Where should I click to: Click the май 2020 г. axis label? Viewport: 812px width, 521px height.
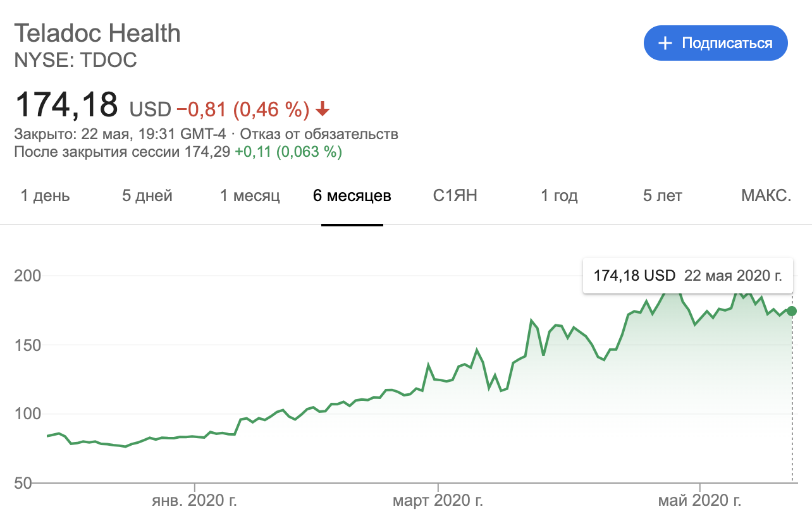click(700, 501)
